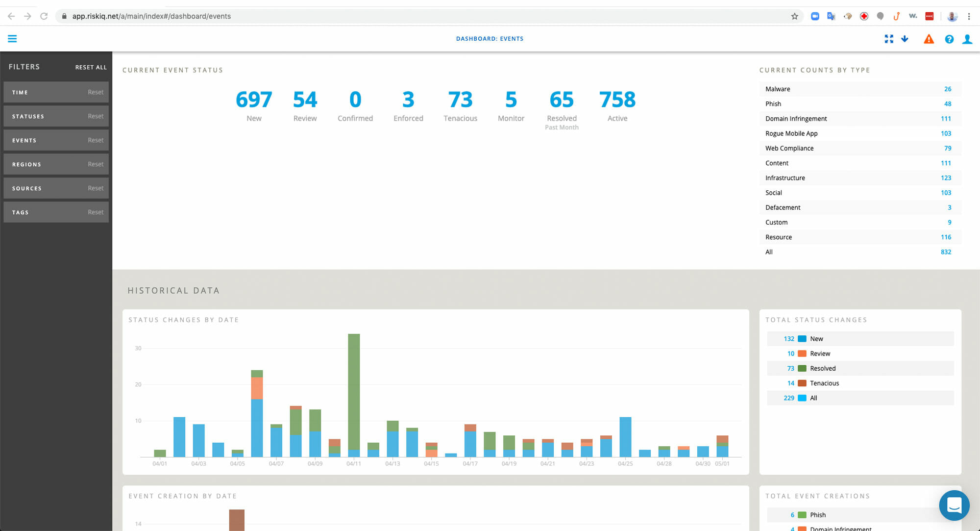Bookmark the page using the star icon
Screen dimensions: 980x531
(x=794, y=16)
